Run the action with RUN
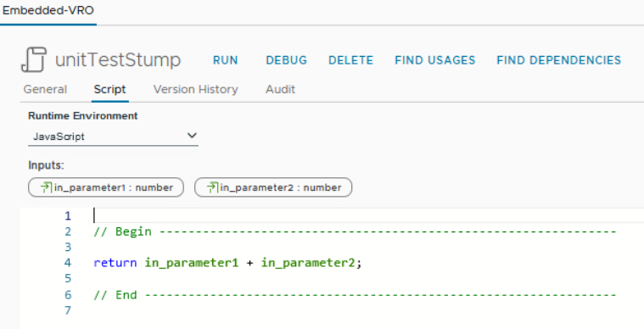 tap(225, 60)
